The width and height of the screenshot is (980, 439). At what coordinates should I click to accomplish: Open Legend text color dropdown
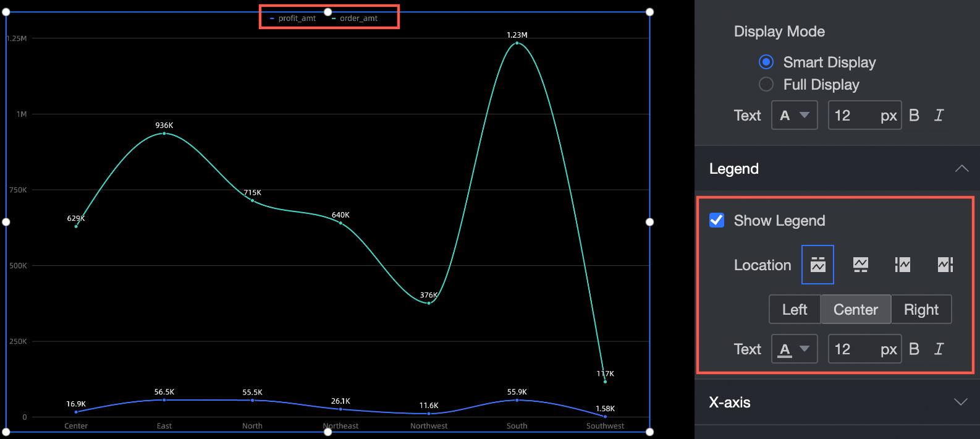click(x=795, y=349)
